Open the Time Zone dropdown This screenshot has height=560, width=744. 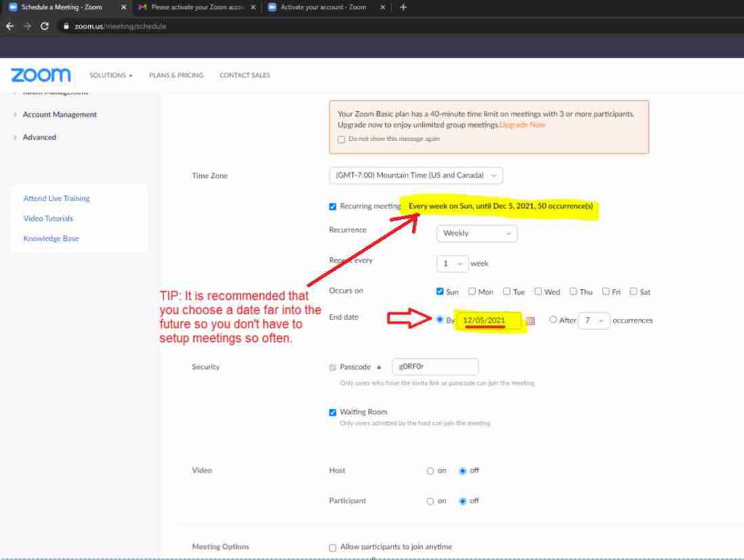click(x=416, y=176)
